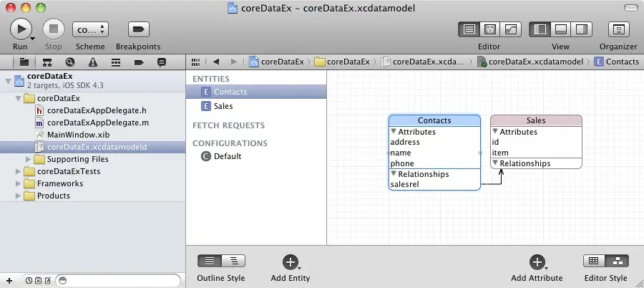Open the Scheme selector dropdown
Viewport: 644px width, 288px height.
tap(90, 29)
